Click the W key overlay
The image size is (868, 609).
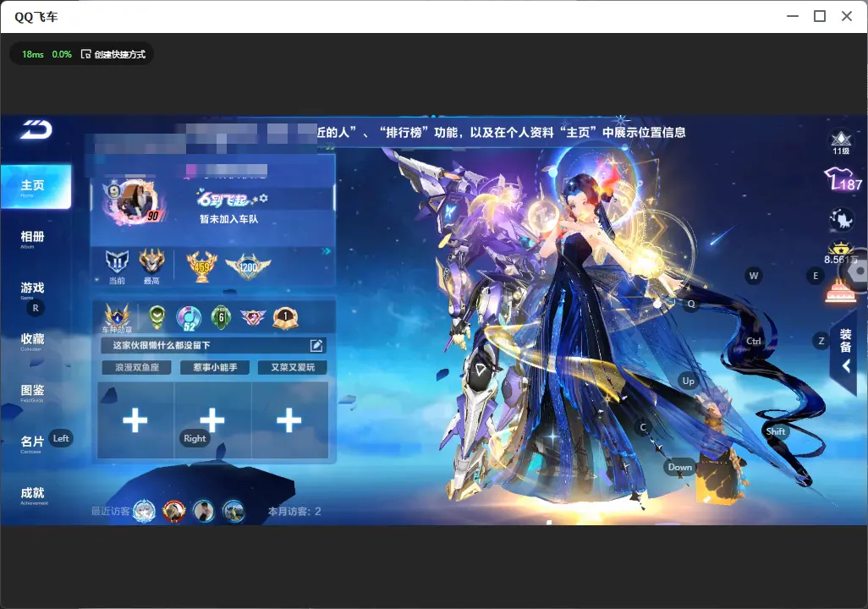754,276
